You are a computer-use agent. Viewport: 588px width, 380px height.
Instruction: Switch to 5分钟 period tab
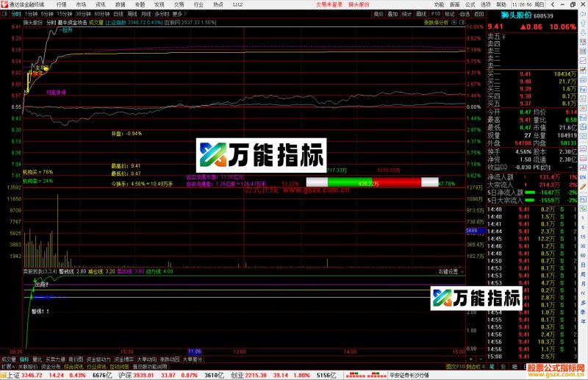coord(47,14)
